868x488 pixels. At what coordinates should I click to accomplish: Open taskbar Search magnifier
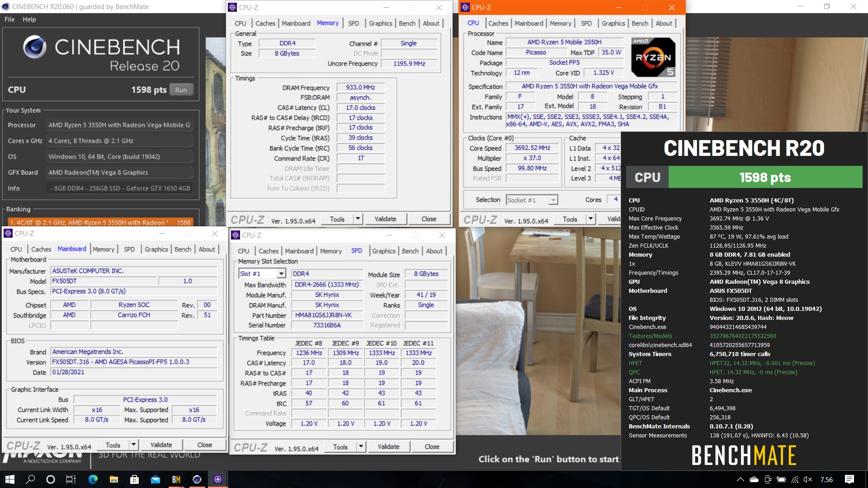(x=30, y=479)
